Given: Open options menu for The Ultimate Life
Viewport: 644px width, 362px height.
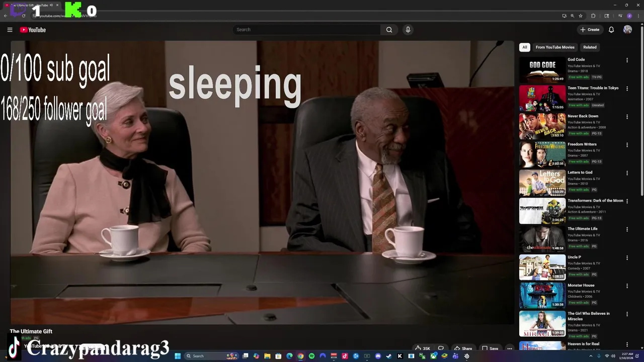Looking at the screenshot, I should [x=627, y=229].
